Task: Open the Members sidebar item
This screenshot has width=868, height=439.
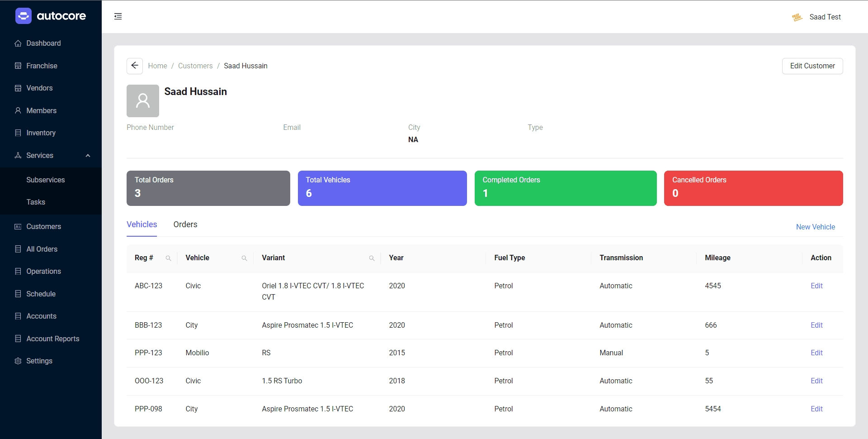Action: (41, 110)
